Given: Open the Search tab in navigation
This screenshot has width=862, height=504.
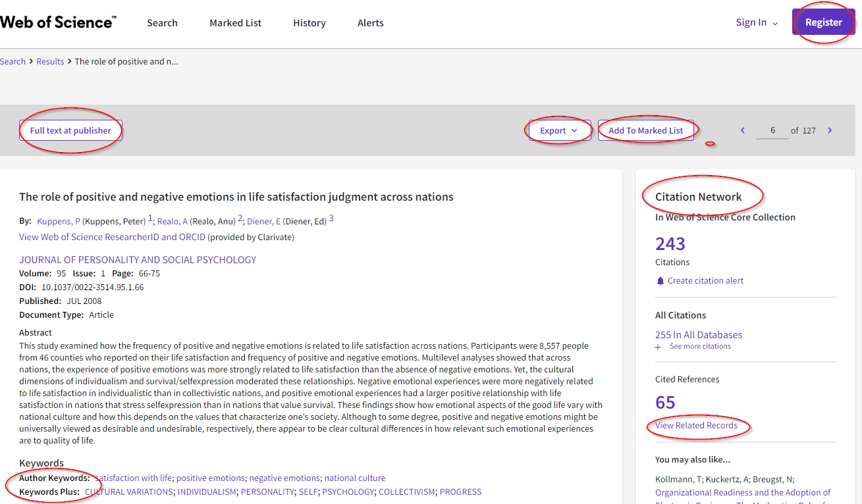Looking at the screenshot, I should pos(162,23).
